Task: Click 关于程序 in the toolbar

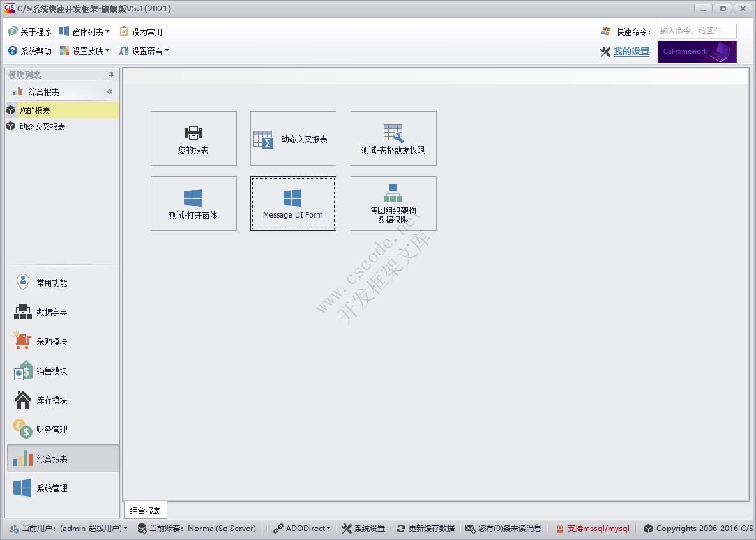Action: [30, 32]
